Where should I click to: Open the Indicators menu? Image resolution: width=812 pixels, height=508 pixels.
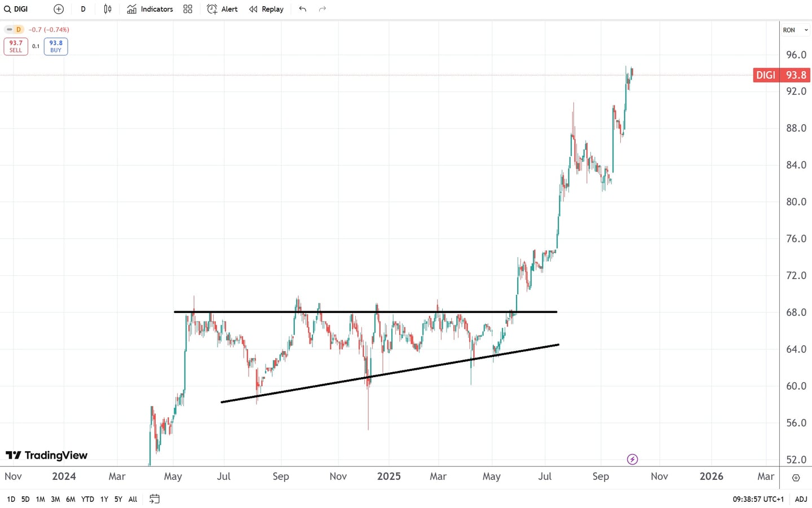(x=150, y=9)
